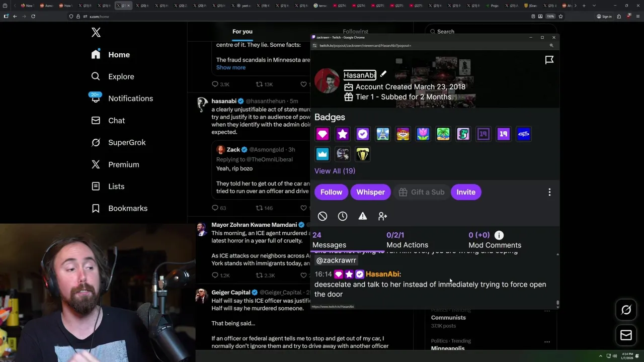Viewport: 644px width, 362px height.
Task: Switch to the Following tab
Action: click(x=355, y=32)
